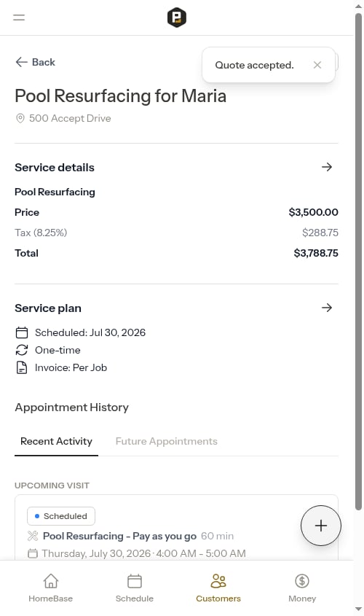
Task: Switch to Future Appointments tab
Action: tap(166, 442)
